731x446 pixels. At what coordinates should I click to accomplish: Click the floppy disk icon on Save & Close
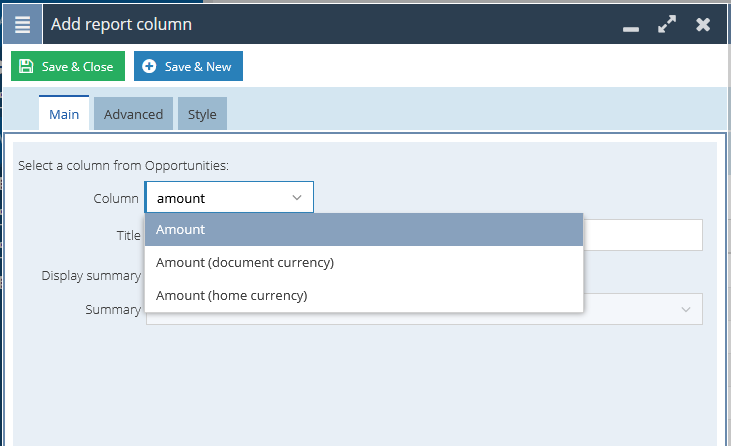(26, 66)
